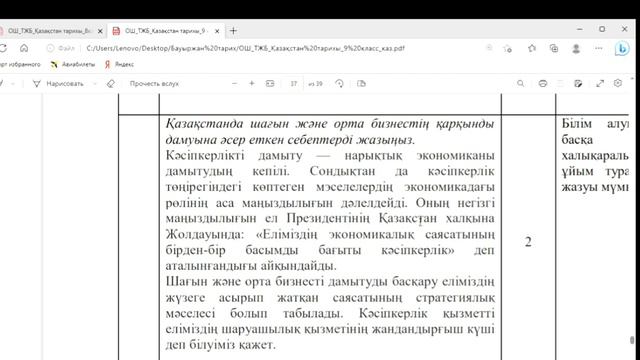Screen dimensions: 640x360
Task: Click the word 'басқа' in right column
Action: [577, 140]
